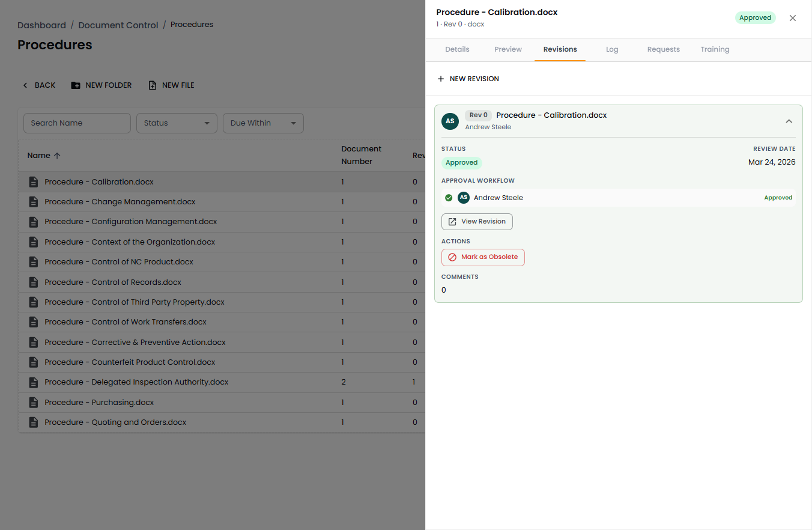812x530 pixels.
Task: Click the Search Name input field
Action: tap(77, 123)
